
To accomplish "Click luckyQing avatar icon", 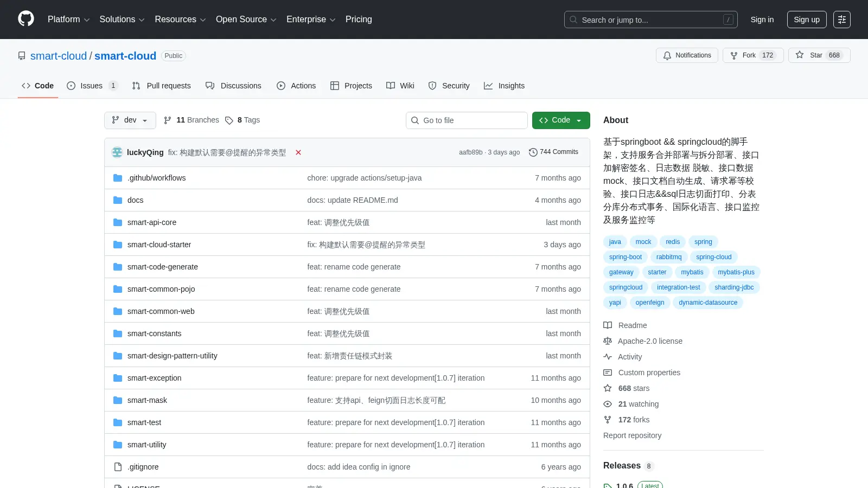I will pos(117,152).
